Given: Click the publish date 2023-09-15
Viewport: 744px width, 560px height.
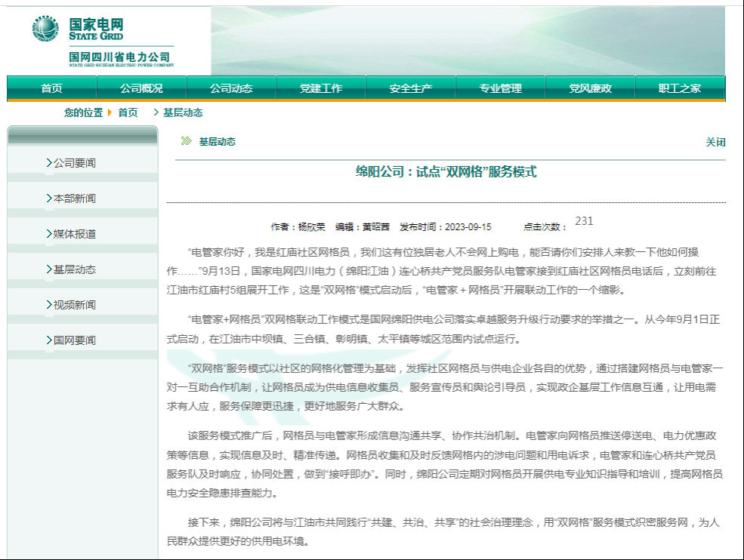Looking at the screenshot, I should (x=468, y=226).
